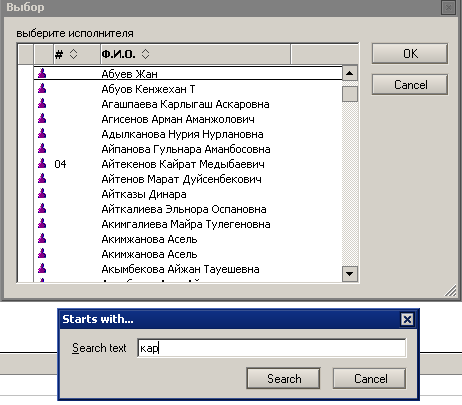The height and width of the screenshot is (405, 462).
Task: Click the list scrollbar down arrow
Action: (350, 274)
